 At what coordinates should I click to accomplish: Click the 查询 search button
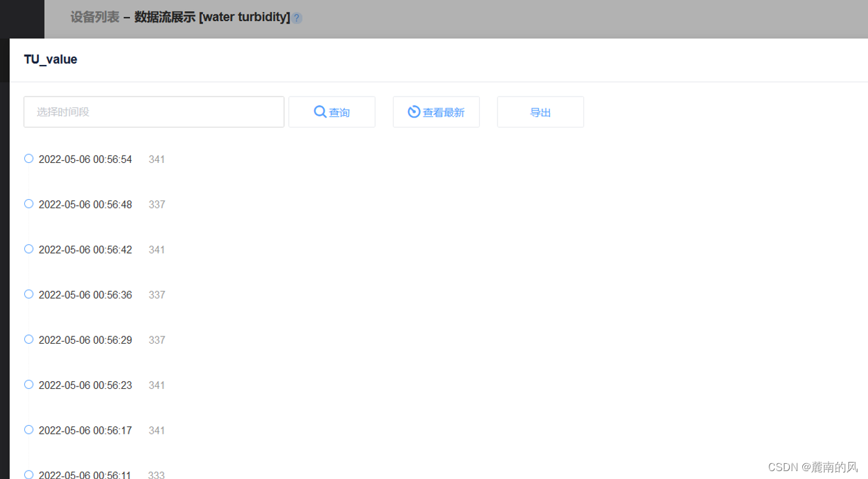coord(332,112)
